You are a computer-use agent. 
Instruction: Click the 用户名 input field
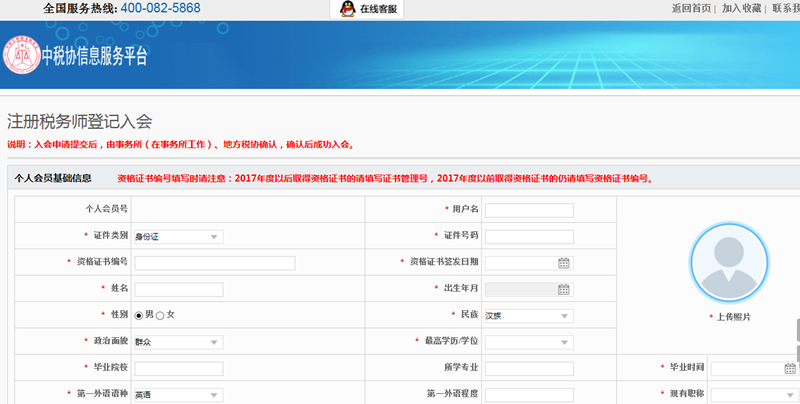[528, 210]
